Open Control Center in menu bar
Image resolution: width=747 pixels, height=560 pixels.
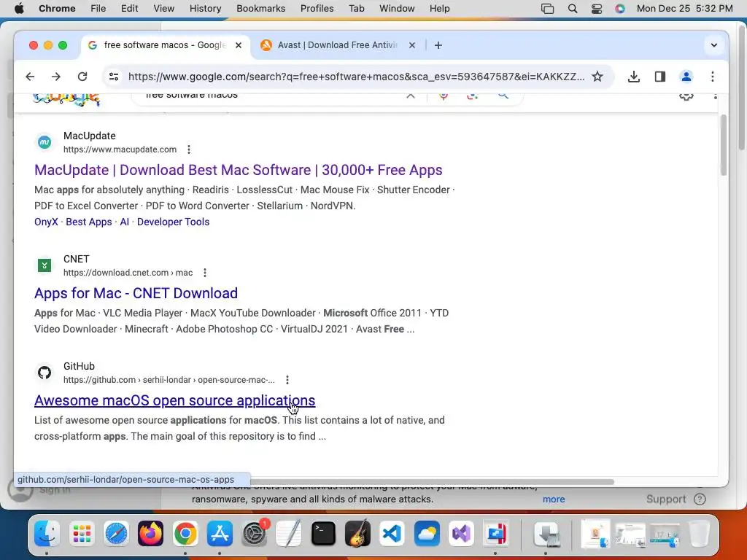pos(597,9)
